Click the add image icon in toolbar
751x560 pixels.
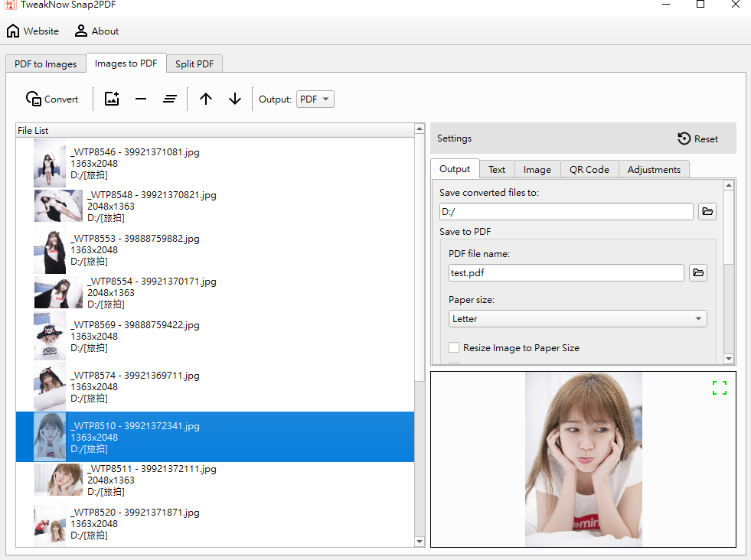click(x=112, y=99)
